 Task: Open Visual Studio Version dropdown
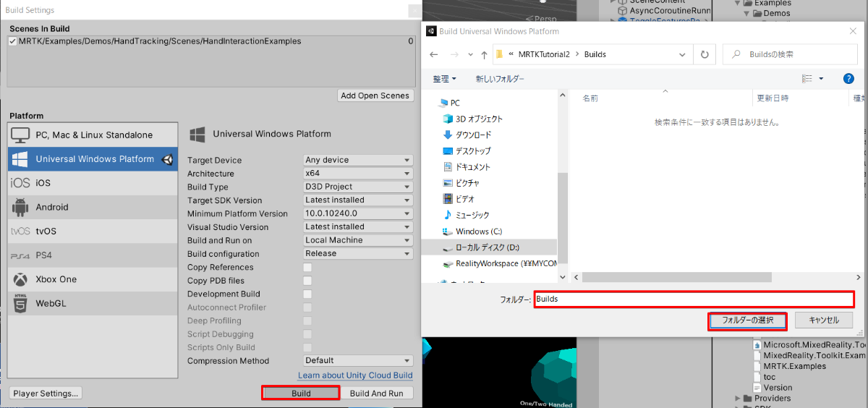(x=358, y=227)
